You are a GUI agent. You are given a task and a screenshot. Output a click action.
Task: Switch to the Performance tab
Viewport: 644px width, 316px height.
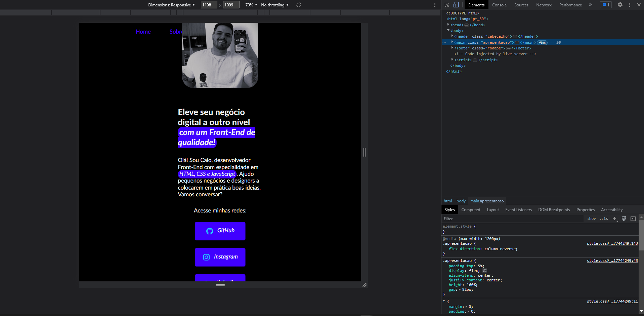pyautogui.click(x=570, y=5)
